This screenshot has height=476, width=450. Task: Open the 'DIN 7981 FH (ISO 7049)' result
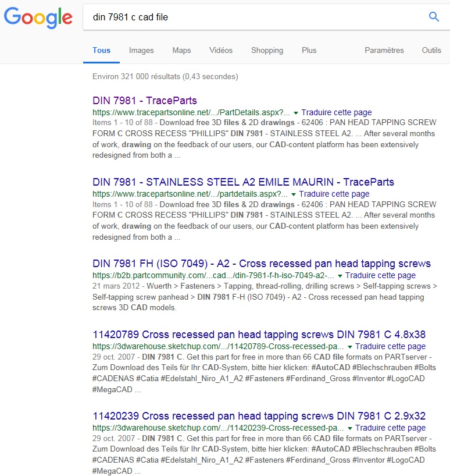(x=262, y=264)
